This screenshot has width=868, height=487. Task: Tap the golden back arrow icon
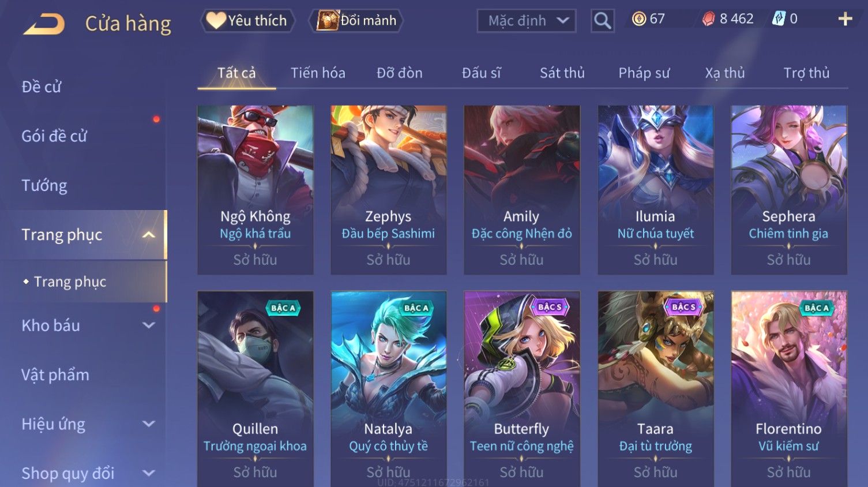click(44, 24)
